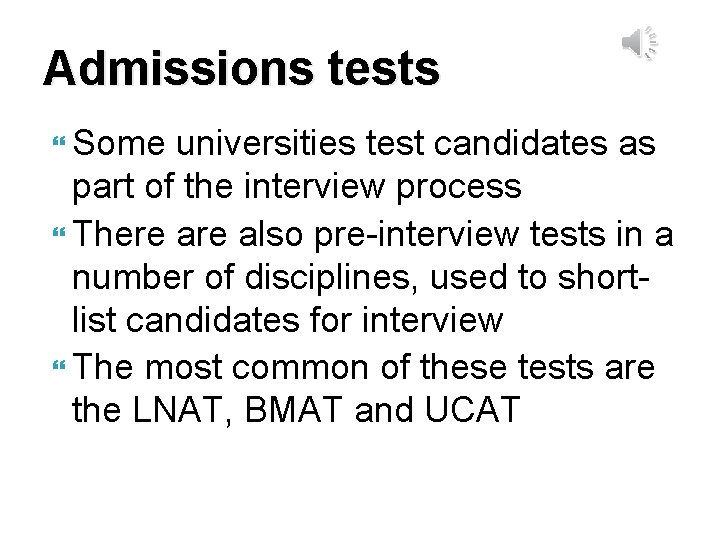Viewport: 720px width, 540px height.
Task: Click the word 'LNAT' in last bullet
Action: pos(177,409)
